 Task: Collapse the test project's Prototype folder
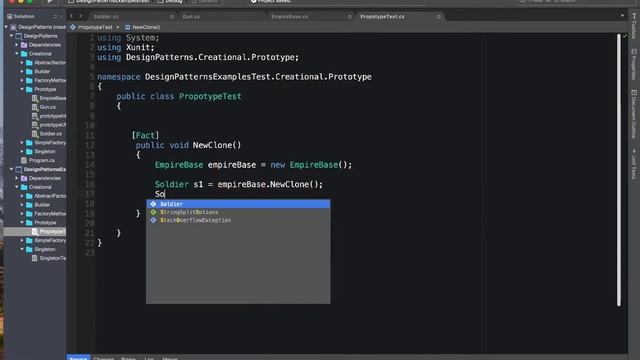pyautogui.click(x=22, y=222)
